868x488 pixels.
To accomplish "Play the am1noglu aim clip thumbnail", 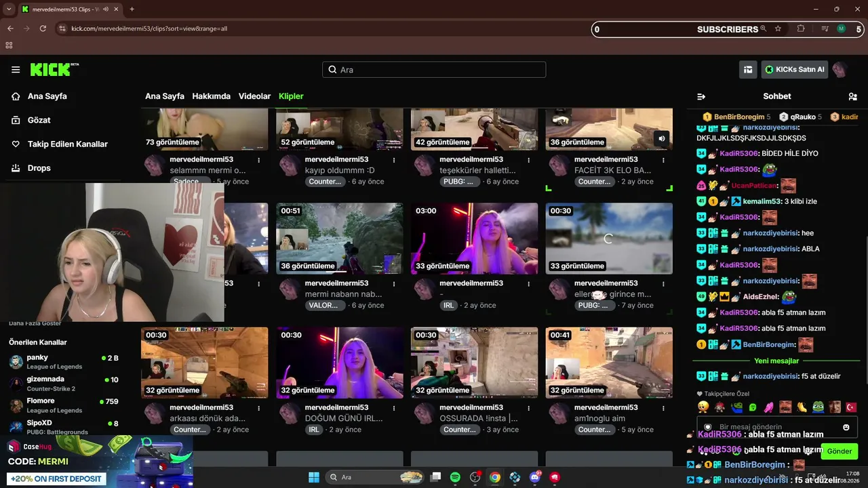I will 609,363.
